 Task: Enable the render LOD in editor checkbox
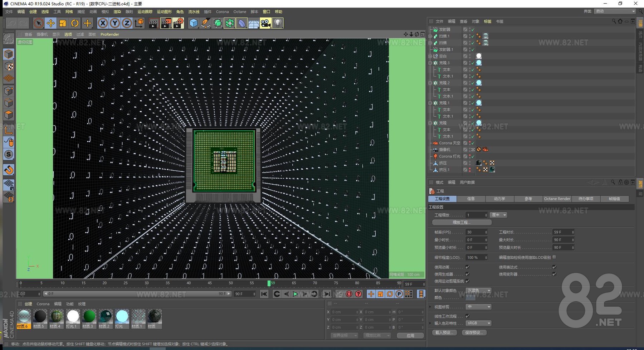(554, 257)
